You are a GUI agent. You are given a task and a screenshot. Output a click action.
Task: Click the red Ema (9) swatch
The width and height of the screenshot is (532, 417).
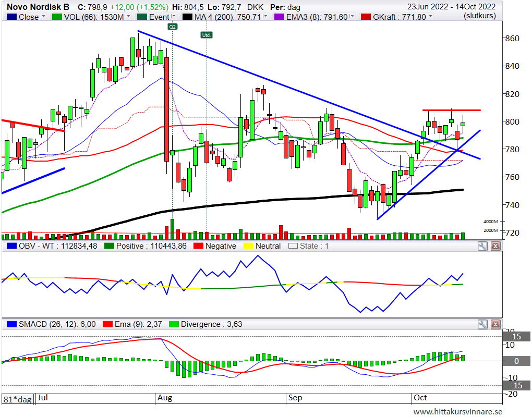[x=107, y=324]
